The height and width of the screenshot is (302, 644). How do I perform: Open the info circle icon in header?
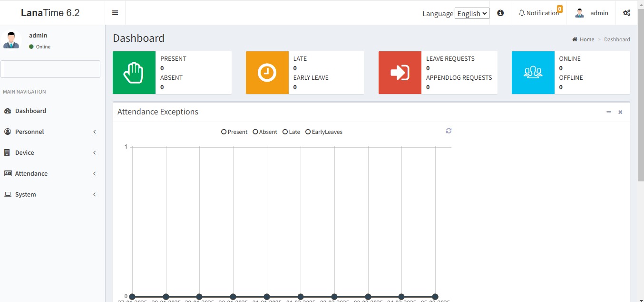[500, 13]
